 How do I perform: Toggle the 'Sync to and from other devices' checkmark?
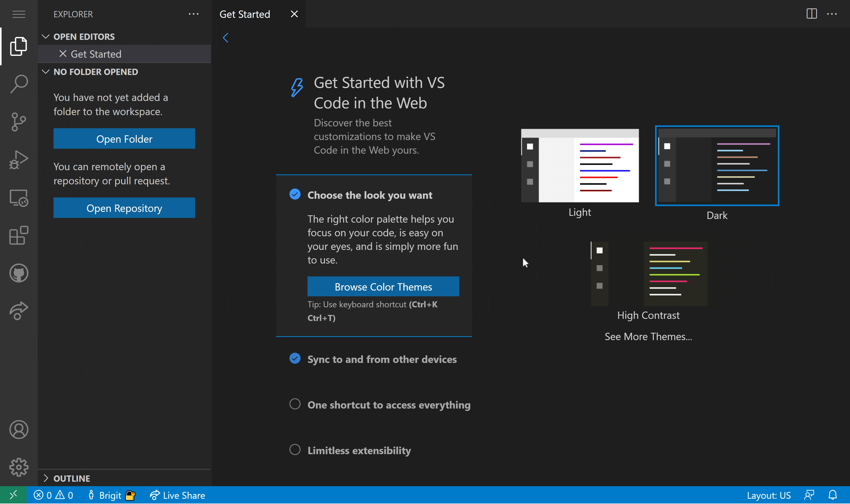[x=295, y=358]
